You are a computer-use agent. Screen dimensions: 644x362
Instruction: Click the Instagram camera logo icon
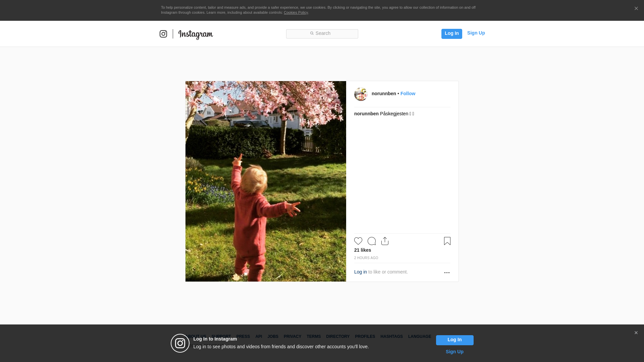click(163, 34)
